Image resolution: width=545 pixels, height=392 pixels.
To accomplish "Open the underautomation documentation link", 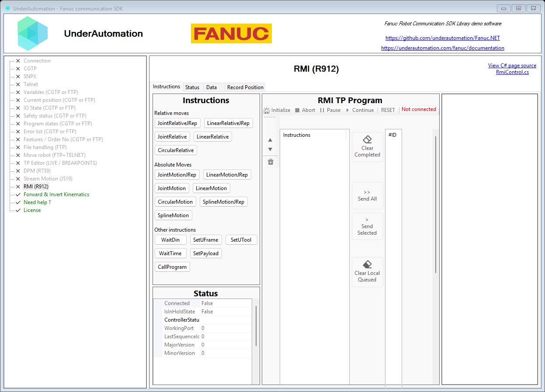I will tap(443, 48).
